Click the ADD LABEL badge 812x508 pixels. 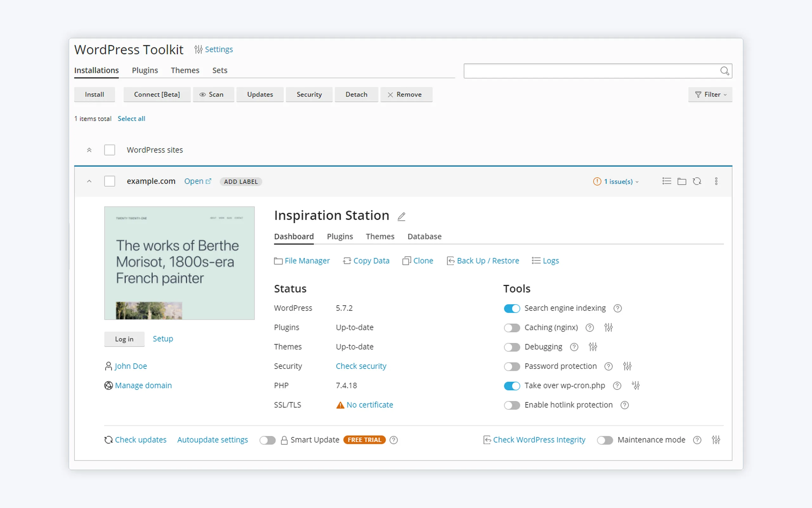pyautogui.click(x=241, y=182)
